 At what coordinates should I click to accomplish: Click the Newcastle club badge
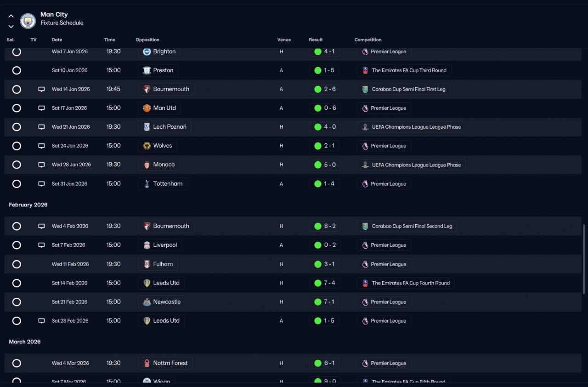pyautogui.click(x=147, y=302)
